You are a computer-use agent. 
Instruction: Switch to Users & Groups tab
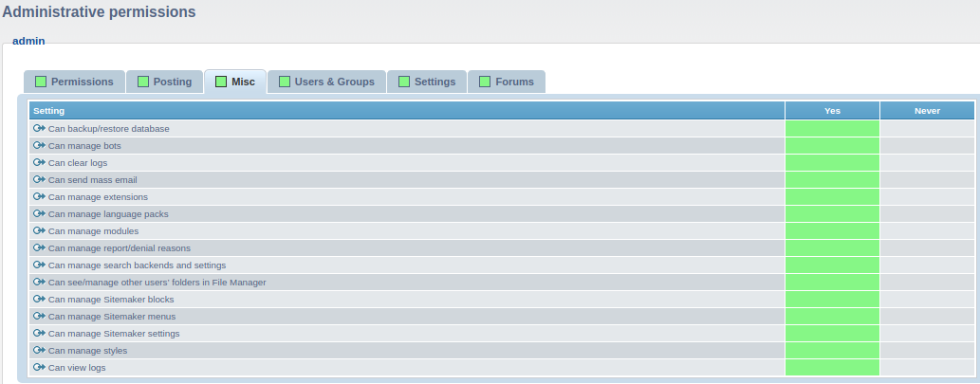(x=326, y=82)
